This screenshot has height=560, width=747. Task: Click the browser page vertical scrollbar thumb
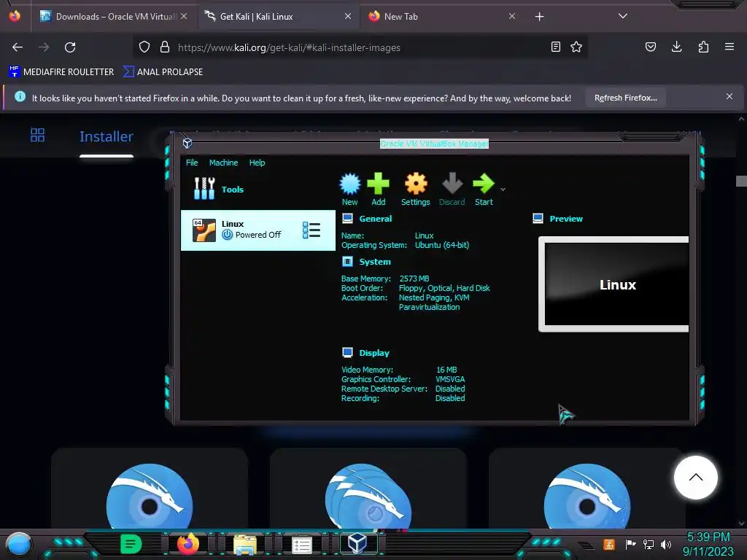point(741,182)
